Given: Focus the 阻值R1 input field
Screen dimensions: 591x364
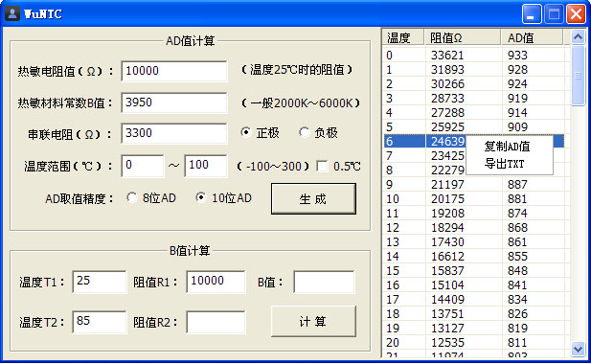Looking at the screenshot, I should (x=216, y=282).
